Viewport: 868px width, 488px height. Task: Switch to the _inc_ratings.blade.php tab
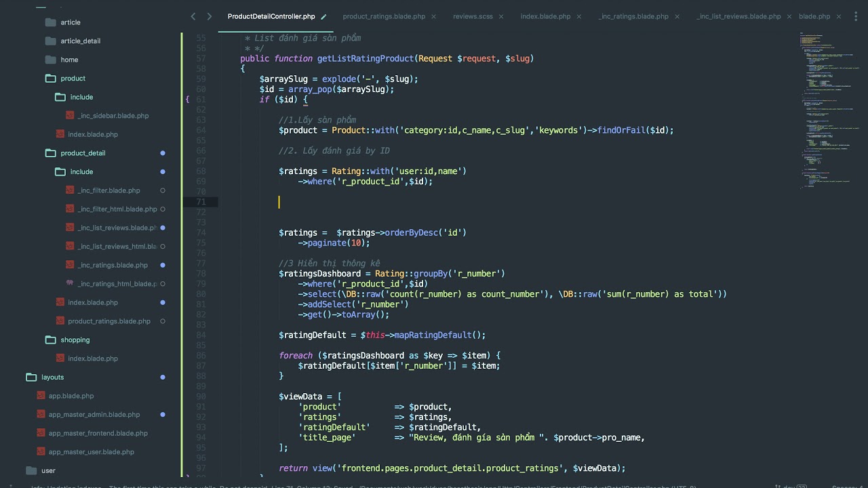(x=633, y=16)
